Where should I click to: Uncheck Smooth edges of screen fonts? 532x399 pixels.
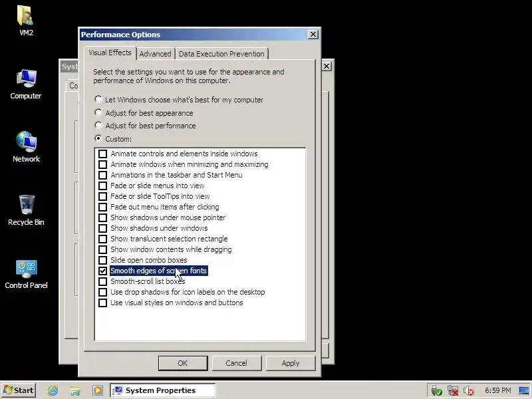pos(103,271)
